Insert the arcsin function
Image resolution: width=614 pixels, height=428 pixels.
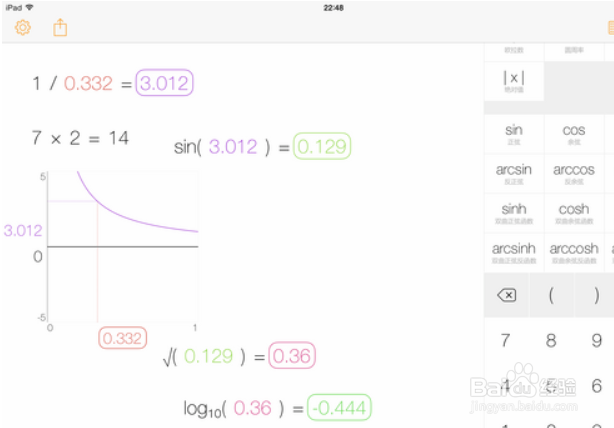[514, 173]
